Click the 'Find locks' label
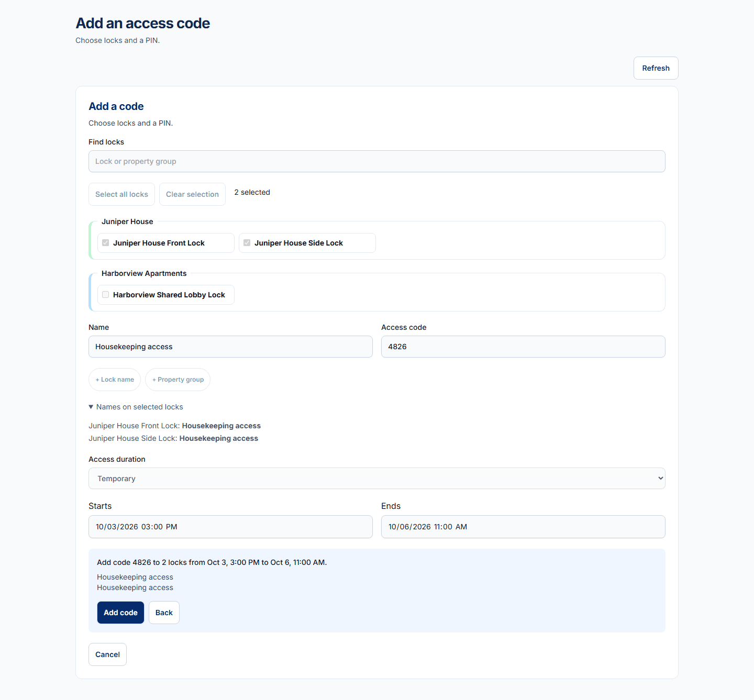 click(x=106, y=142)
